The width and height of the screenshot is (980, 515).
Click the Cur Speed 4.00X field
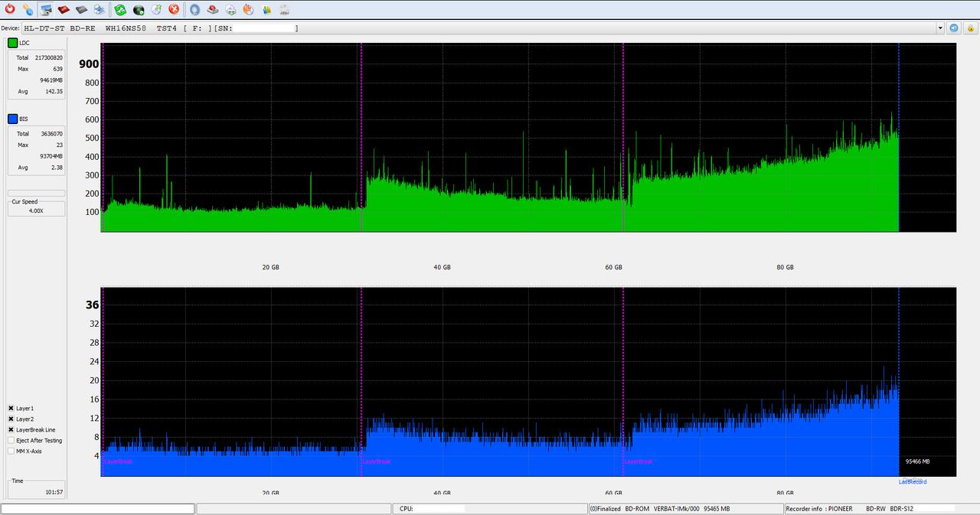pos(36,210)
